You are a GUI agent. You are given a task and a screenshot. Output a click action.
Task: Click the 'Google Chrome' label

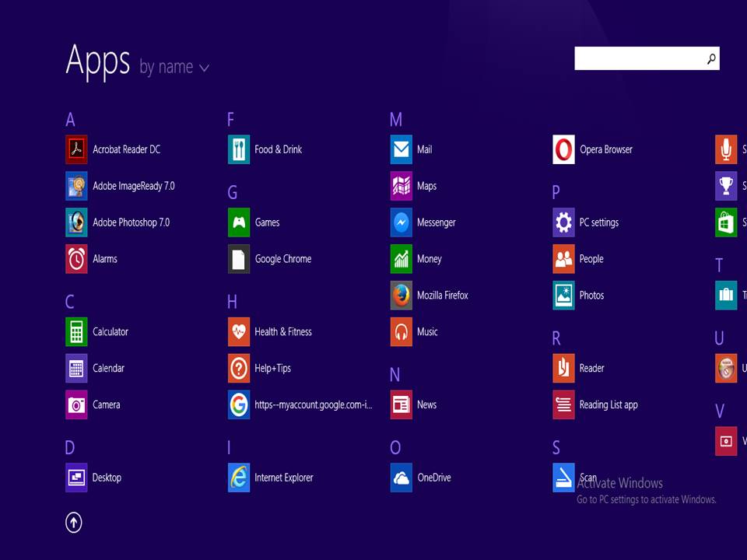coord(283,259)
